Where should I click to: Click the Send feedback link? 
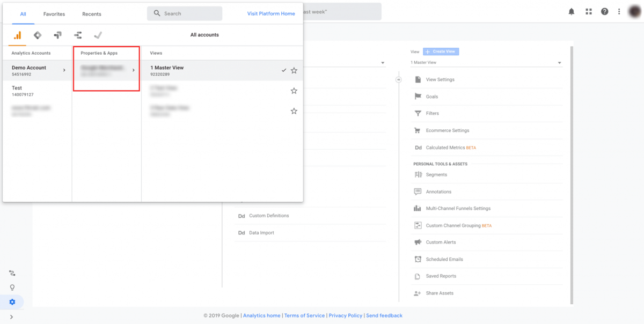click(x=384, y=315)
